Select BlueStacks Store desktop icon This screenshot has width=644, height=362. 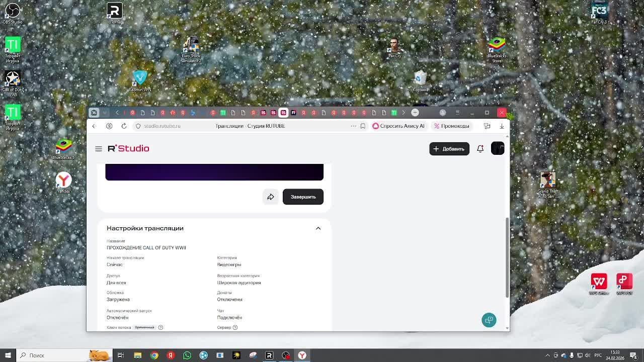pyautogui.click(x=497, y=49)
